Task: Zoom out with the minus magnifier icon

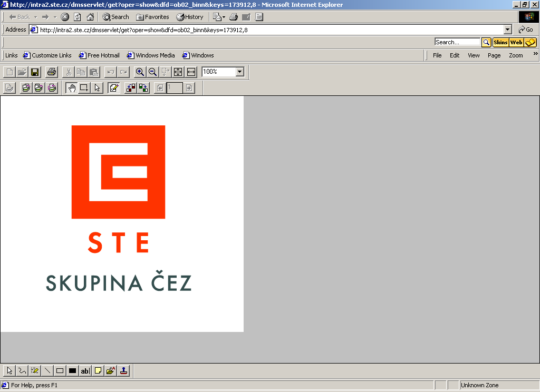Action: 152,72
